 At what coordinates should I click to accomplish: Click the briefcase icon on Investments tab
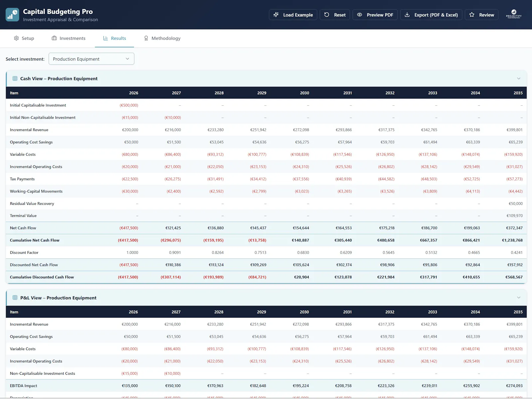coord(54,38)
